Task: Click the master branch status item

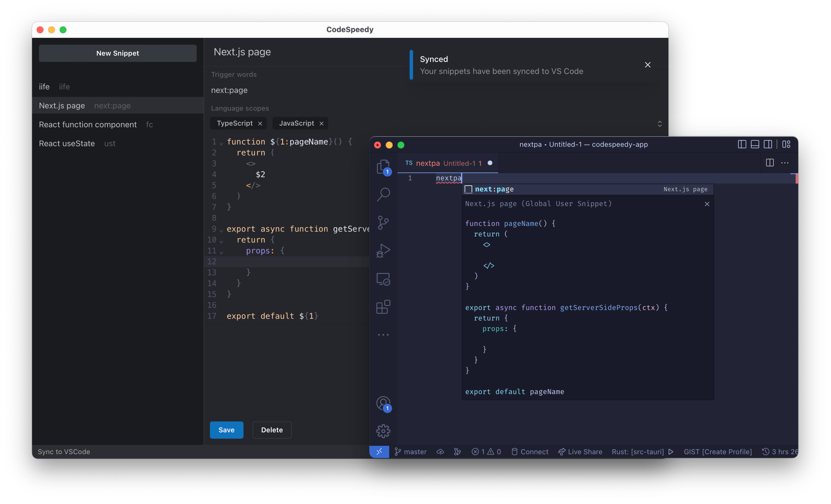Action: point(410,452)
